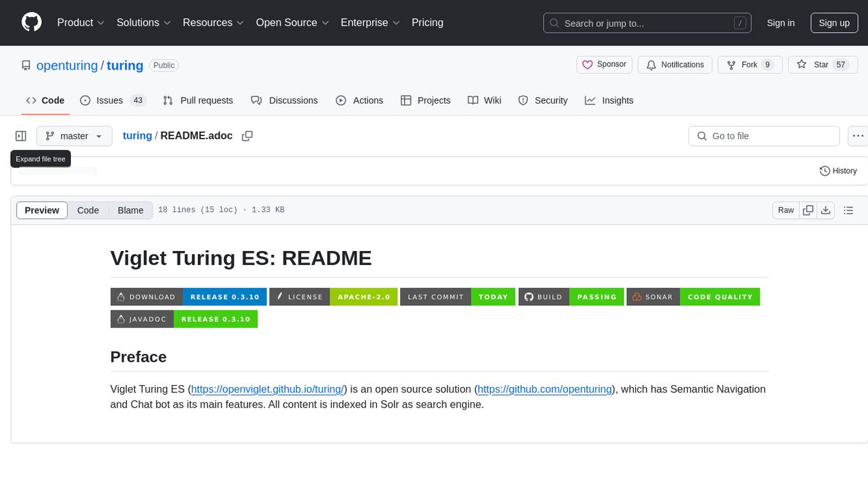Open the document outline
Screen dimensions: 868x488
pos(848,210)
